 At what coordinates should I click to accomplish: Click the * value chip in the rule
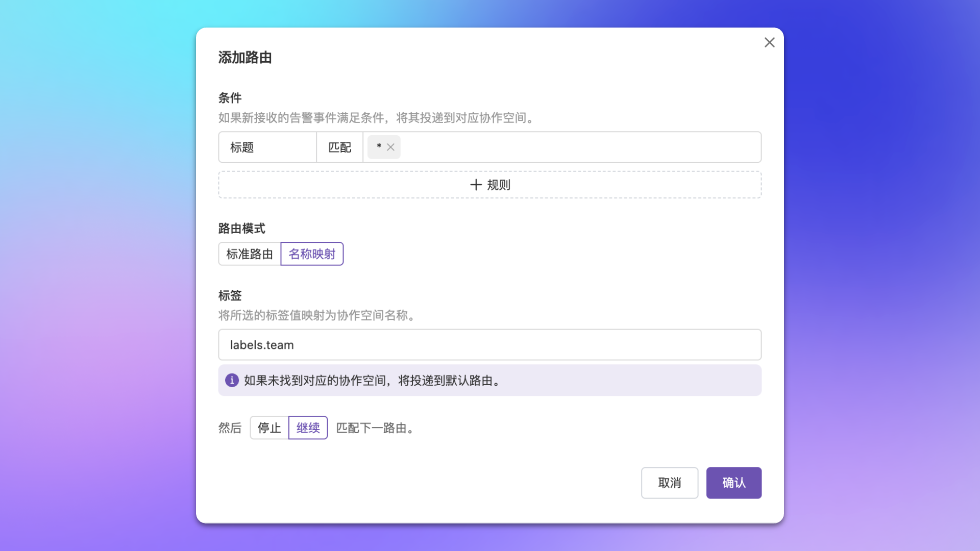[379, 147]
